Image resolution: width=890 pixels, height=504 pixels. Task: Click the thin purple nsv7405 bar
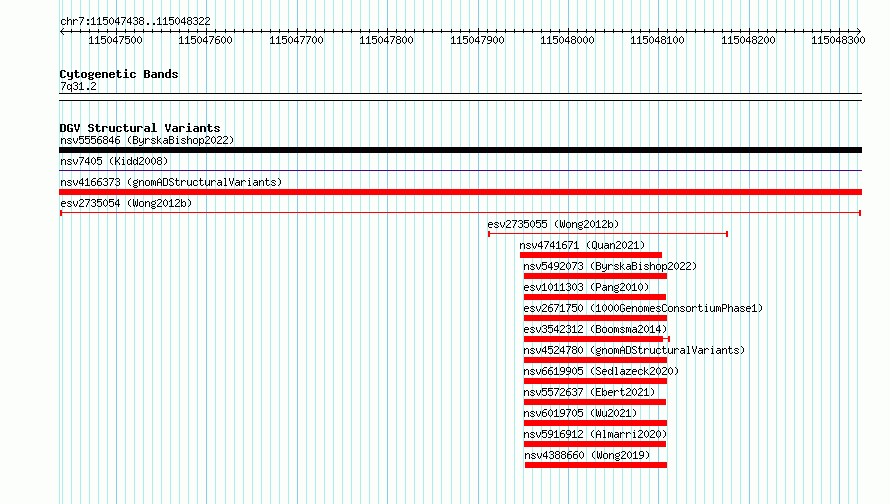[x=460, y=170]
